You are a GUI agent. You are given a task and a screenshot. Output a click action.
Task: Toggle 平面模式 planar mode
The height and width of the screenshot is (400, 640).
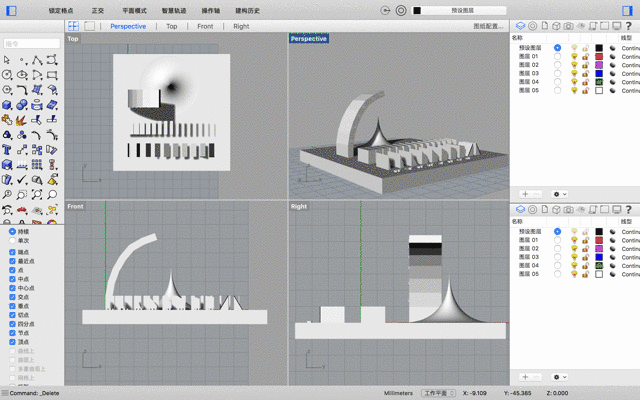pyautogui.click(x=134, y=11)
